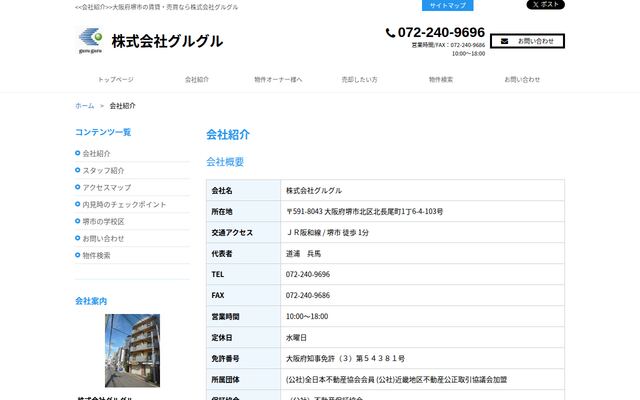Click the 所属団体 membership value cell
640x400 pixels.
pyautogui.click(x=422, y=380)
